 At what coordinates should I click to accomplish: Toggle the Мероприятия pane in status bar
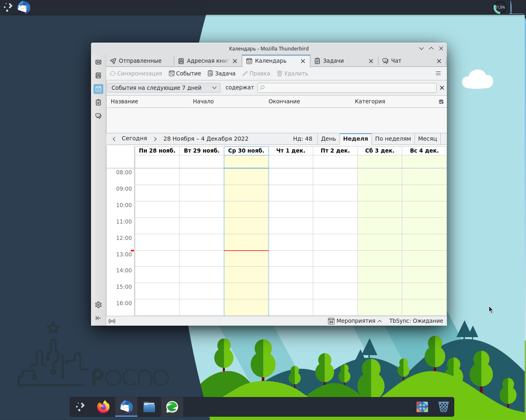(355, 321)
